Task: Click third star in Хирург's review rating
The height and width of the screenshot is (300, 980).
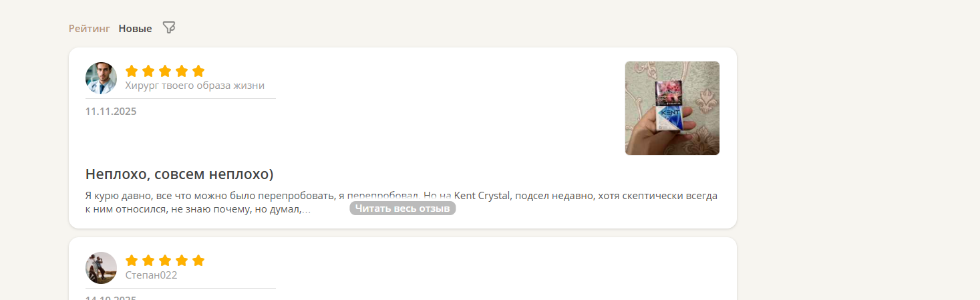Action: pyautogui.click(x=165, y=71)
